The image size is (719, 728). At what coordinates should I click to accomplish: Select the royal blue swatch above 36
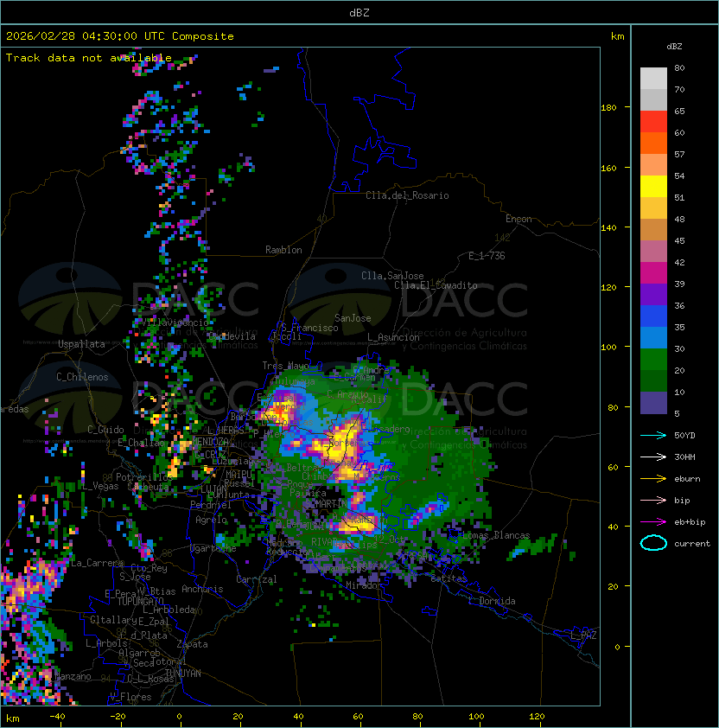coord(653,316)
